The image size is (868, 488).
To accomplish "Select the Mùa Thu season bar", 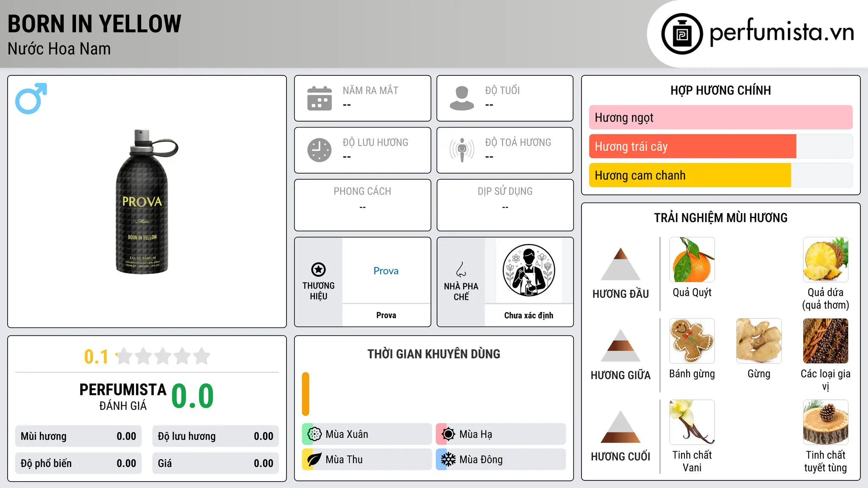I will click(x=367, y=460).
